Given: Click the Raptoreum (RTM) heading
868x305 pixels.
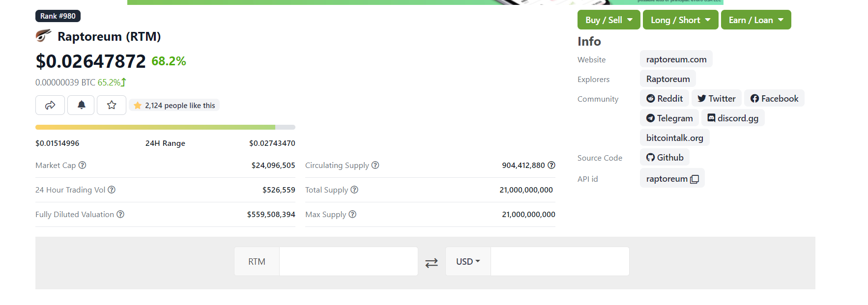Looking at the screenshot, I should (109, 36).
